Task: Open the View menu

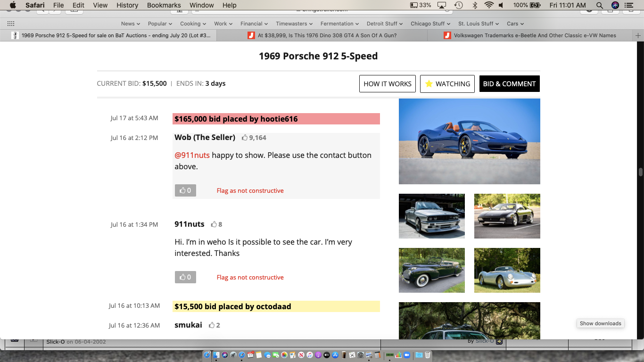Action: (100, 5)
